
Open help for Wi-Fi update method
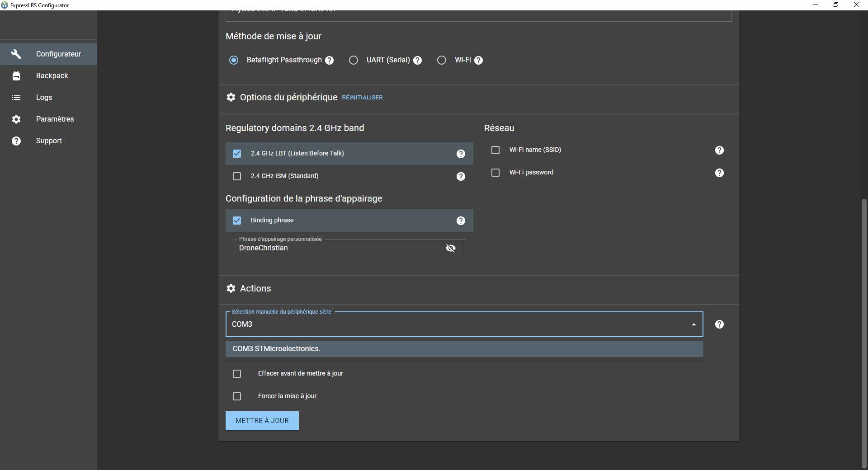pos(479,61)
